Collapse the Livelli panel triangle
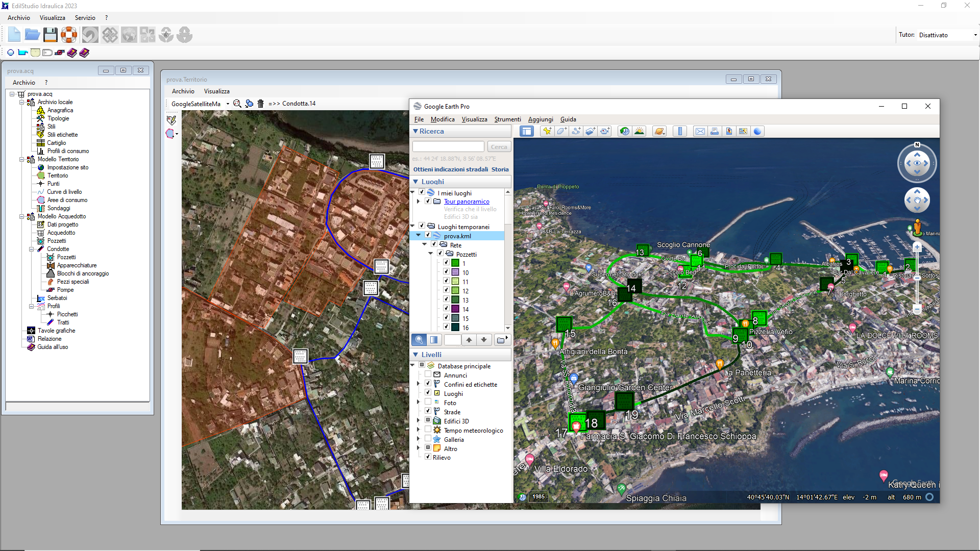The height and width of the screenshot is (551, 980). [x=415, y=355]
